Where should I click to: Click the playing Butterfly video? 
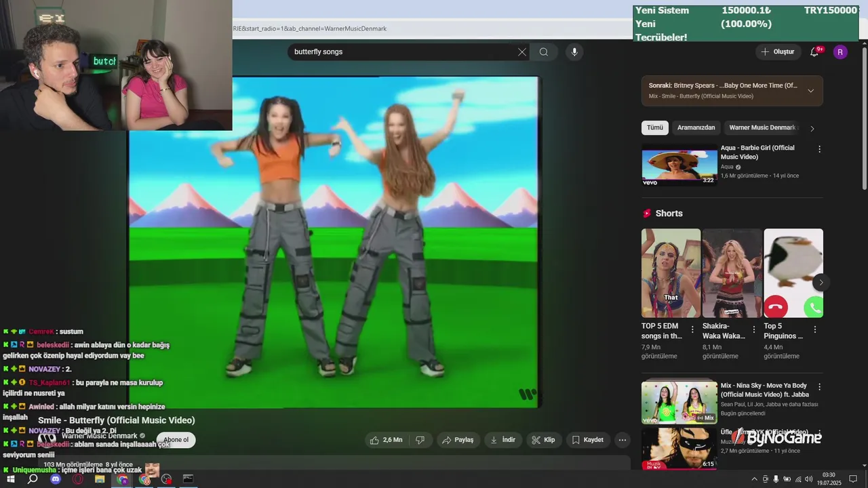tap(334, 242)
